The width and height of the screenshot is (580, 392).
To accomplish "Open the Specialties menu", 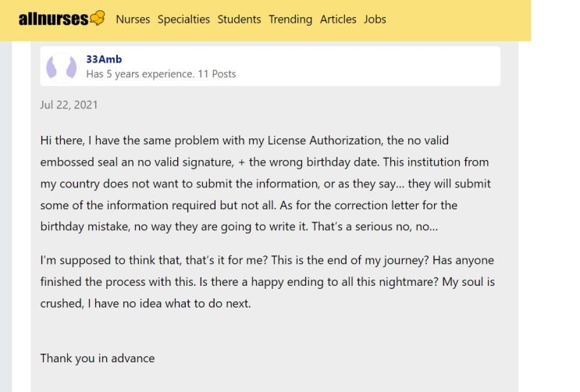I will coord(183,19).
